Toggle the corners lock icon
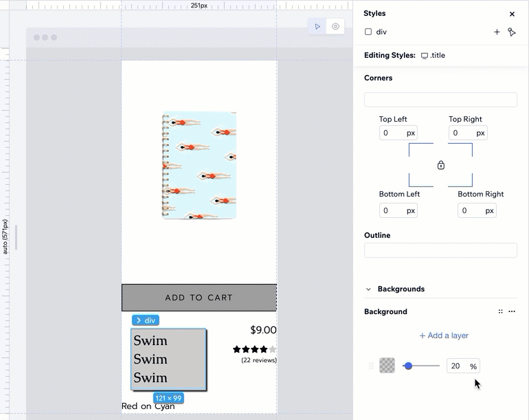The height and width of the screenshot is (420, 529). pyautogui.click(x=440, y=165)
